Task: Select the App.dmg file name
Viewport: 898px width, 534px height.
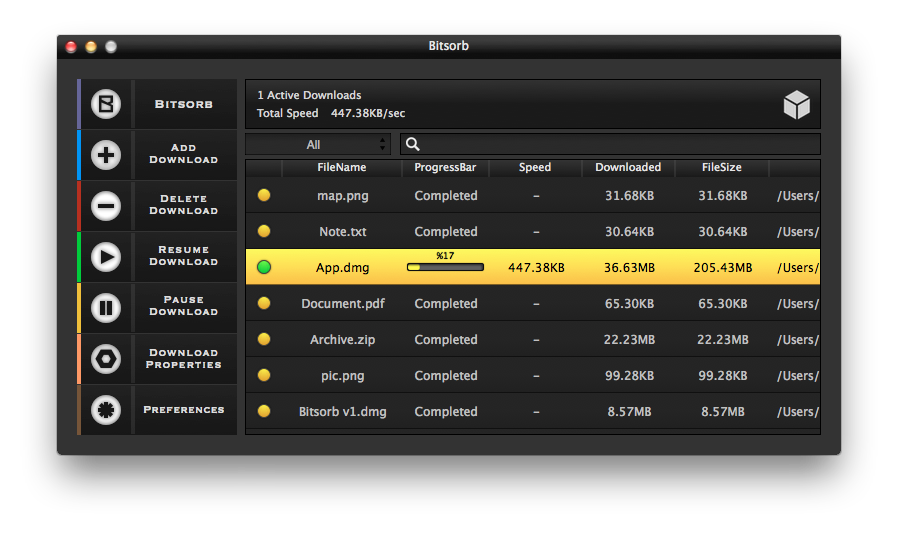Action: pos(342,268)
